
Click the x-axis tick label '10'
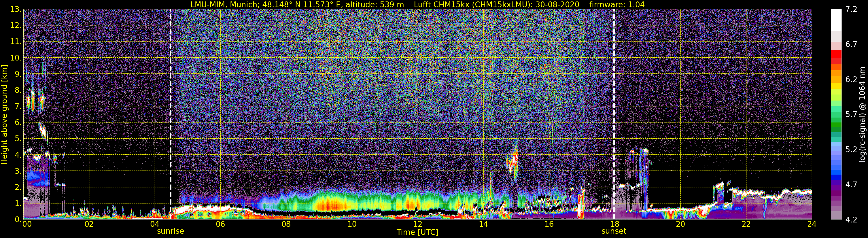point(352,224)
